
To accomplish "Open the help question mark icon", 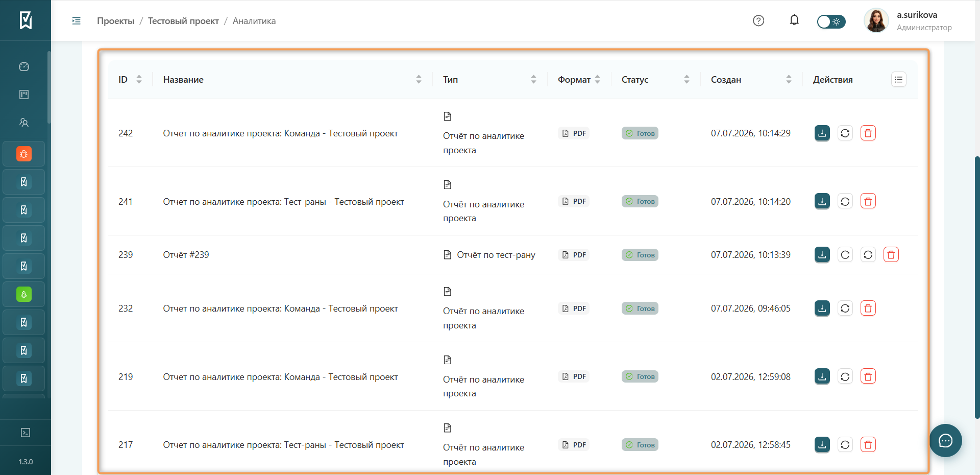I will tap(758, 20).
